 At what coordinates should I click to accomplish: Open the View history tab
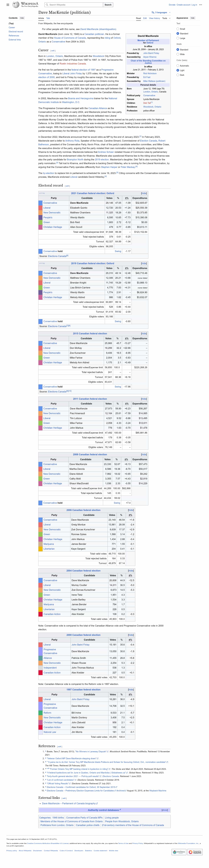154,18
